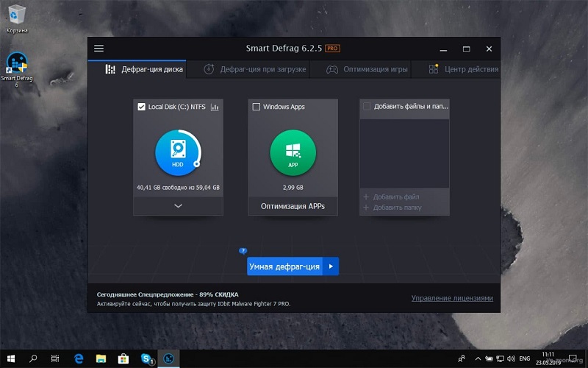
Task: Open File Explorer from taskbar
Action: 101,358
